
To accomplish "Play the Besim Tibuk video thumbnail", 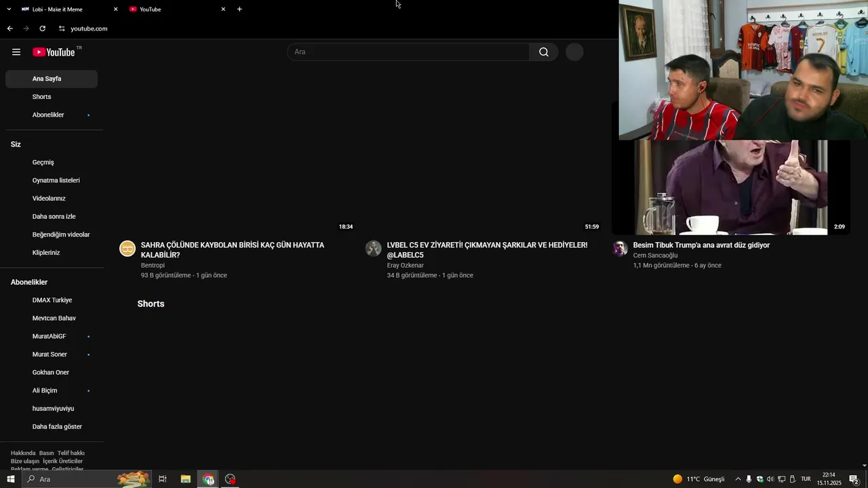I will click(731, 187).
